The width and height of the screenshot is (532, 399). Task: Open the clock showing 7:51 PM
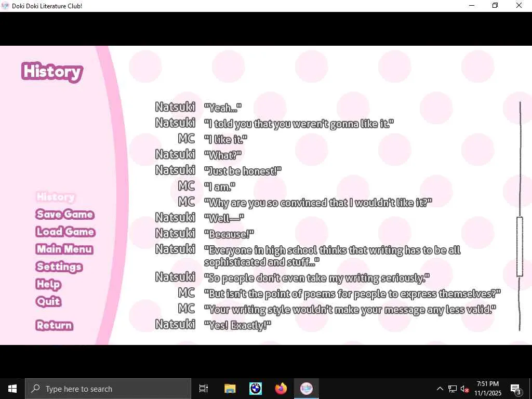(x=487, y=389)
